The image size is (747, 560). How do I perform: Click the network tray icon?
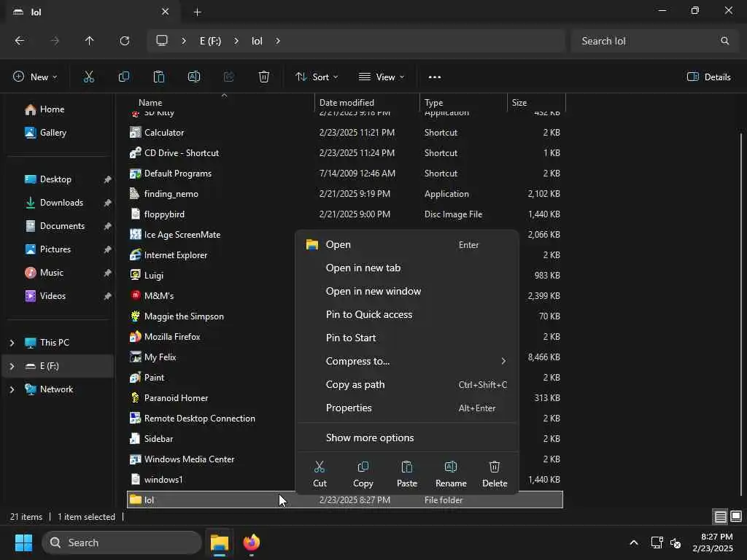(657, 542)
